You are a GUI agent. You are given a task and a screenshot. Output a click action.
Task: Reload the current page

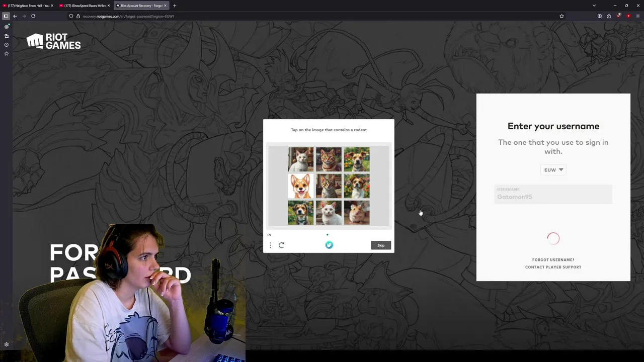[x=33, y=16]
